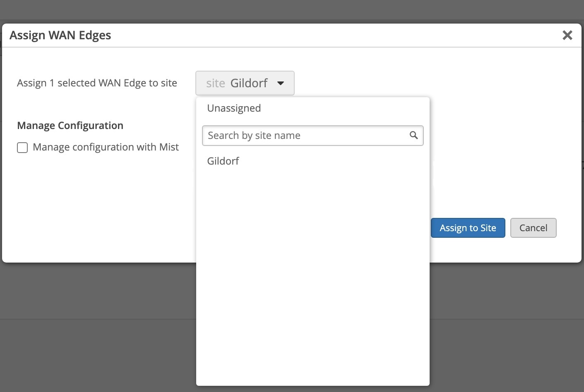Focus the Search by site name field
The height and width of the screenshot is (392, 584).
coord(306,136)
